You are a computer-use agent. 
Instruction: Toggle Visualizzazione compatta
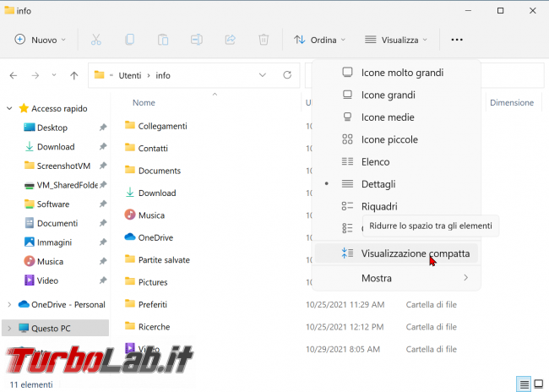[x=396, y=253]
